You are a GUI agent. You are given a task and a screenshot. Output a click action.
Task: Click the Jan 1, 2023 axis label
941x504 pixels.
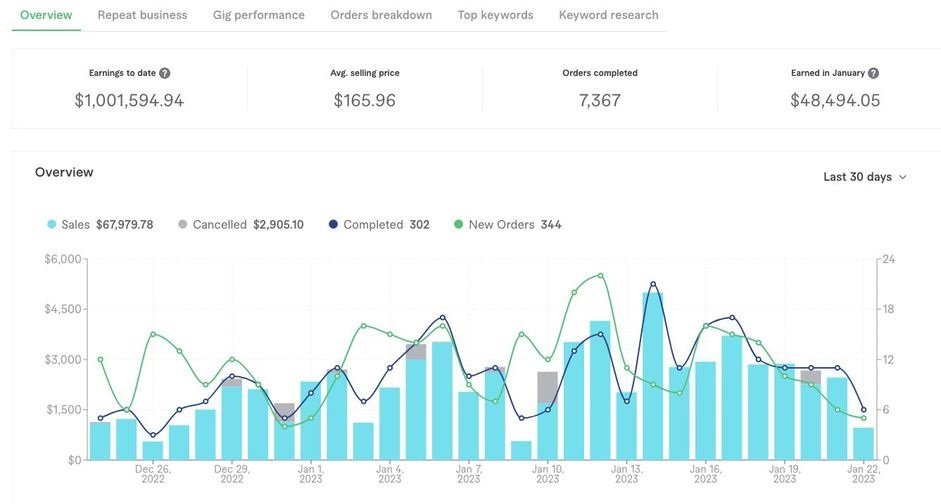coord(311,473)
